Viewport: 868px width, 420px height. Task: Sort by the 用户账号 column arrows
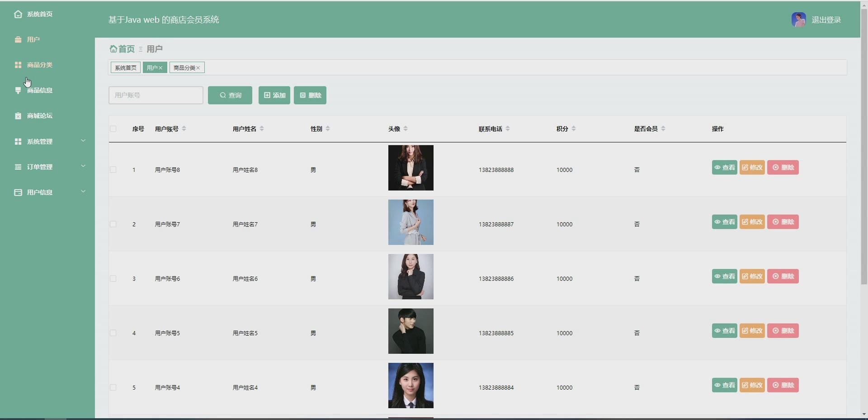[184, 129]
